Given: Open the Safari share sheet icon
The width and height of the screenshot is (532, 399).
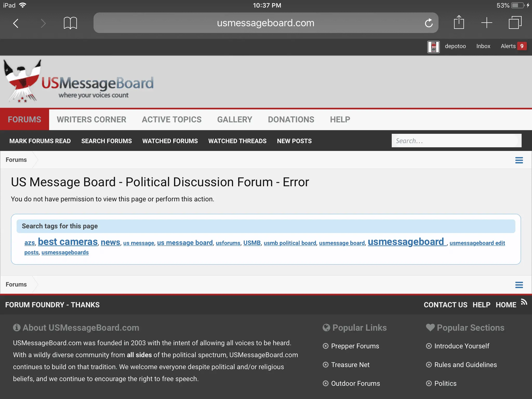Looking at the screenshot, I should pos(459,22).
